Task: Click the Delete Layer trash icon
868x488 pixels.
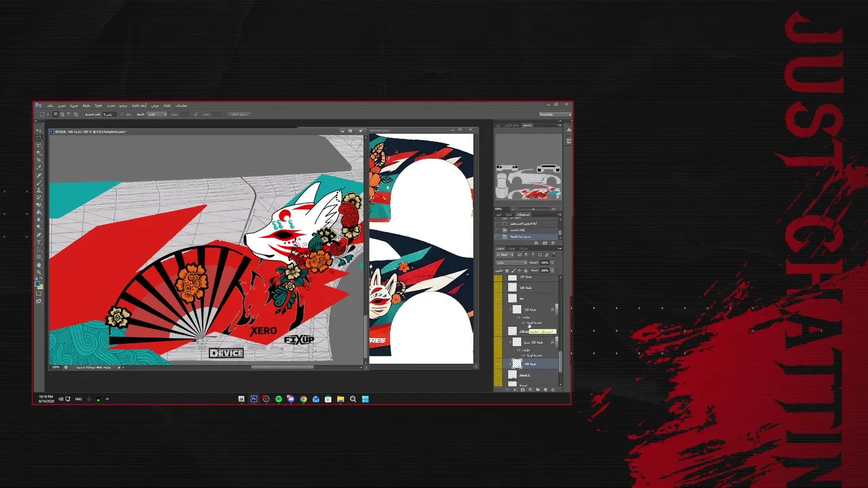Action: [x=552, y=390]
